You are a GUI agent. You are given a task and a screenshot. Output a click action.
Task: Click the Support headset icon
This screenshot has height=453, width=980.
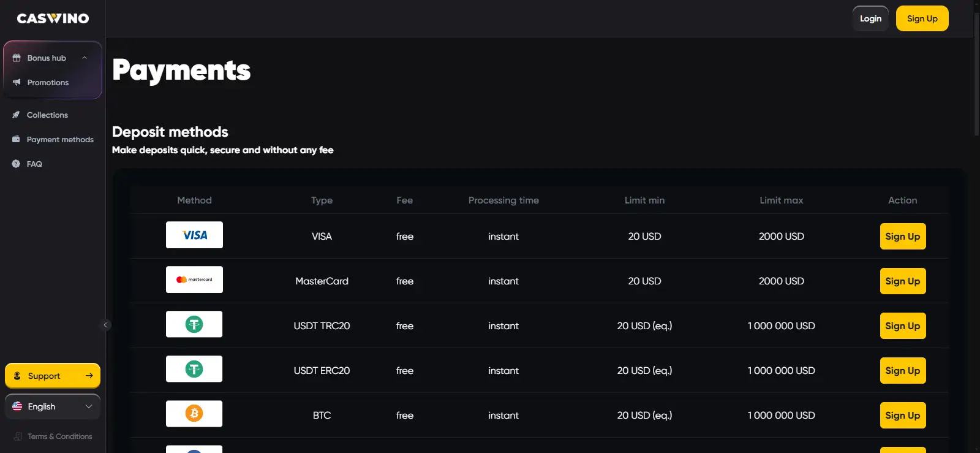17,376
